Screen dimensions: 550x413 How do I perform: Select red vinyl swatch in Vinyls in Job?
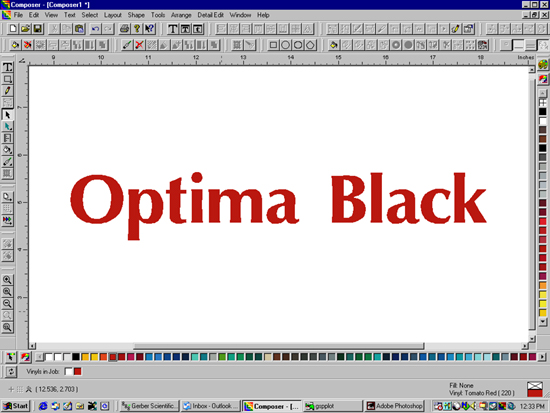point(78,371)
